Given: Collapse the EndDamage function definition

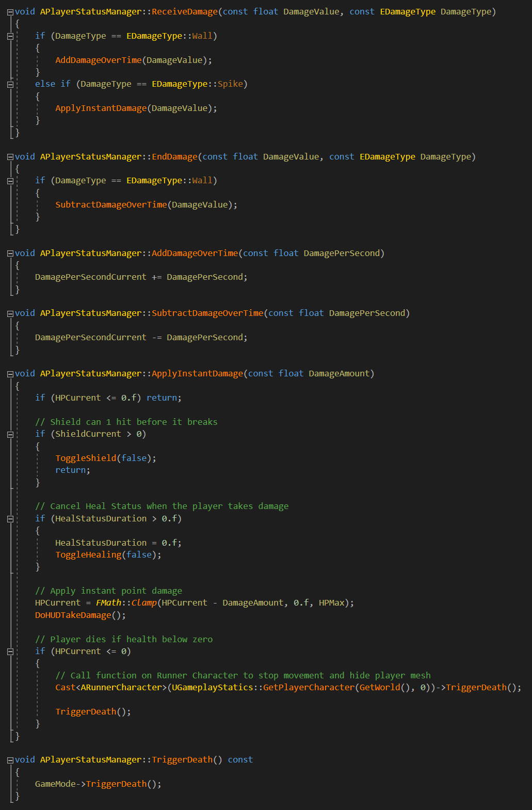Looking at the screenshot, I should [x=10, y=157].
